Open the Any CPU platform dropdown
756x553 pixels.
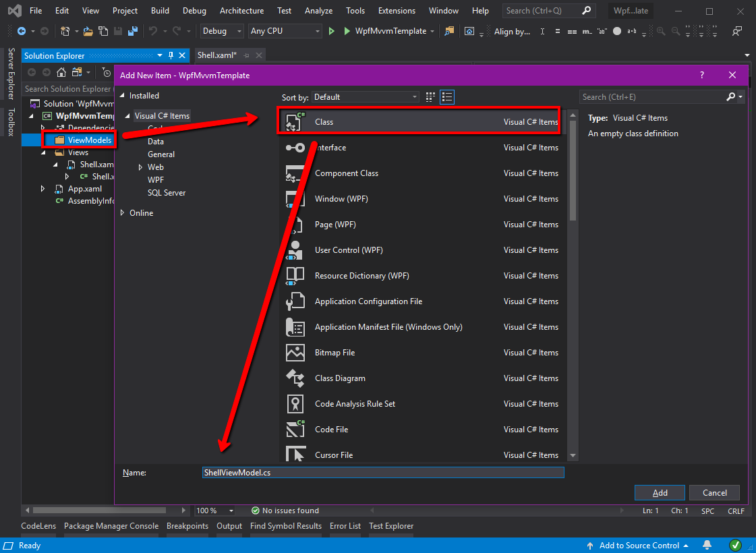285,31
